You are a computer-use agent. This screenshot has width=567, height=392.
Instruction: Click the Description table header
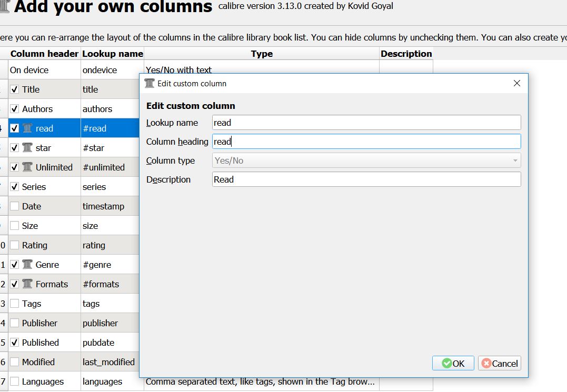(406, 54)
